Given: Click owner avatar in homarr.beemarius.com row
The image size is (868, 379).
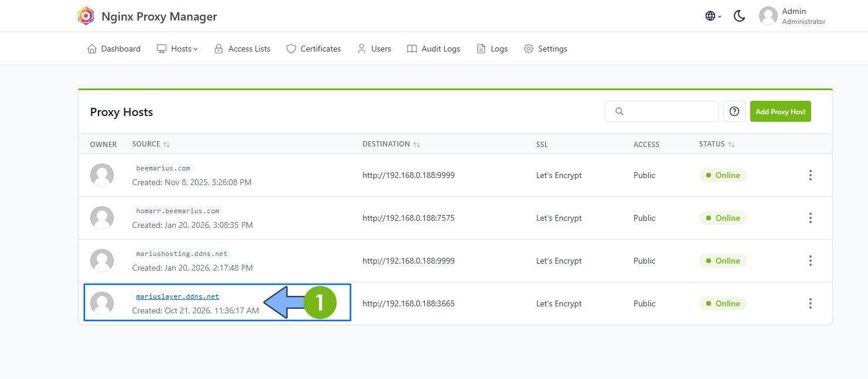Looking at the screenshot, I should [x=102, y=218].
